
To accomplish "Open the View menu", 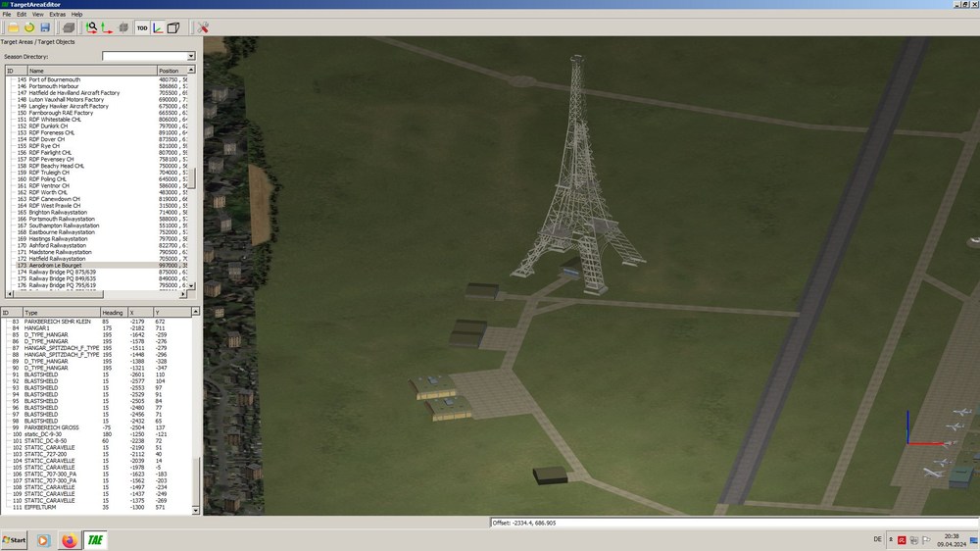I will click(37, 14).
